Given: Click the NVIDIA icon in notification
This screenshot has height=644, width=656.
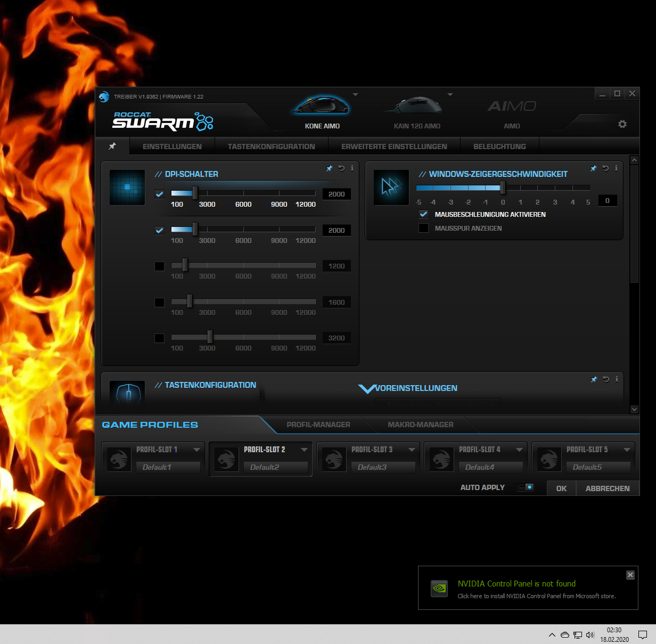Looking at the screenshot, I should pyautogui.click(x=439, y=588).
